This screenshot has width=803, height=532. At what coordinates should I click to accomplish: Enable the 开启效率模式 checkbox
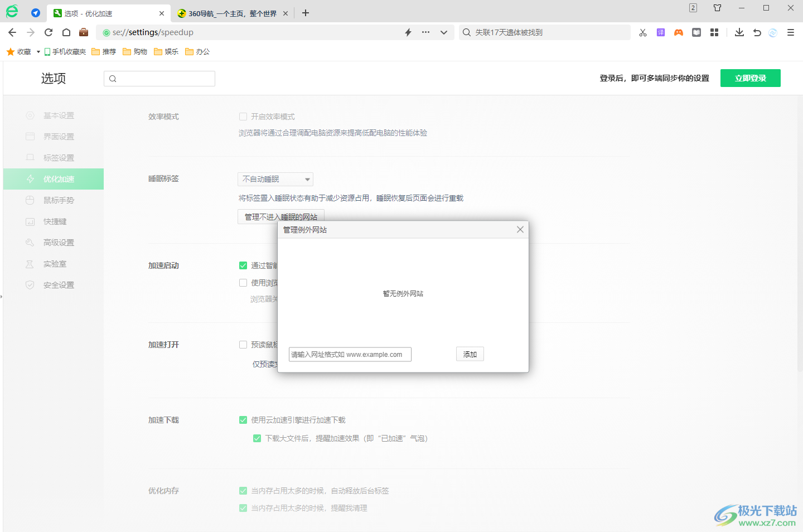243,117
